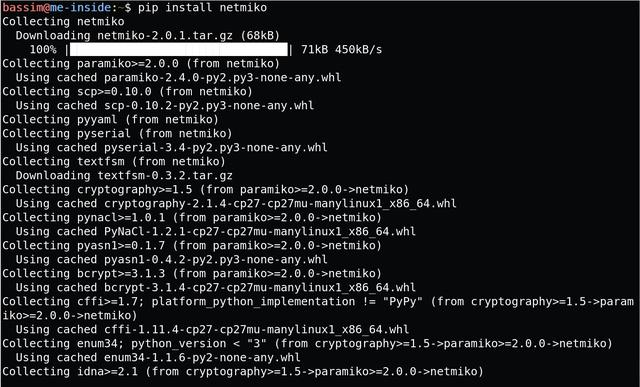Click the paramiko-2.4.0 wheel filename
640x387 pixels.
tap(222, 78)
